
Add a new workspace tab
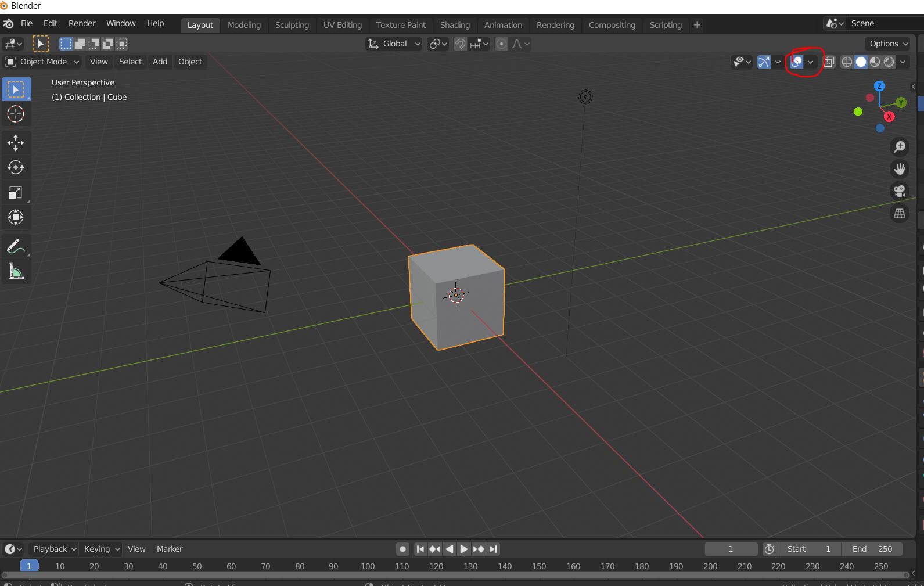pos(697,25)
